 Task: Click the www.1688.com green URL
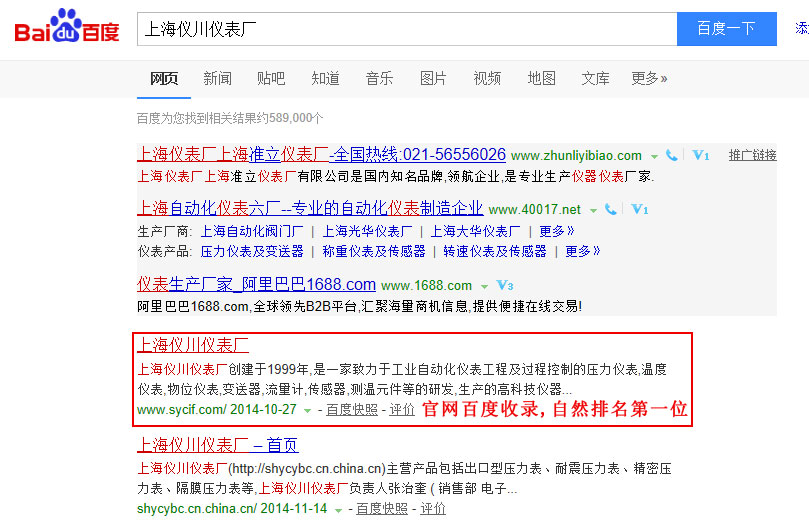click(x=427, y=285)
